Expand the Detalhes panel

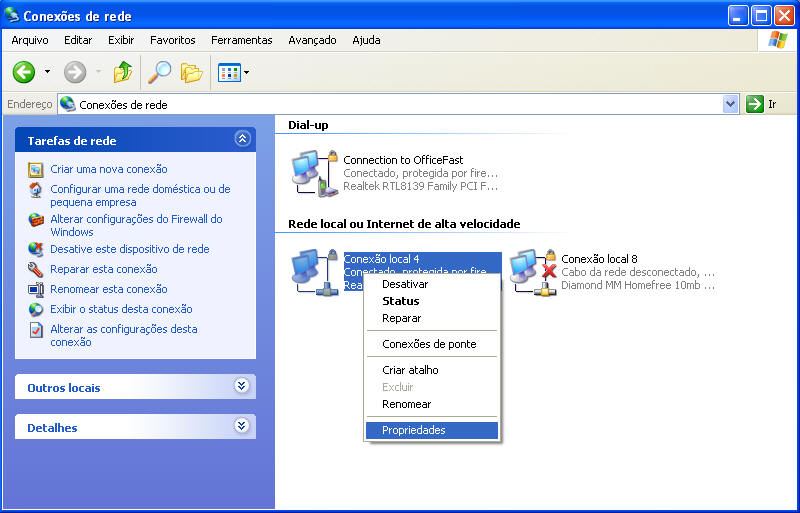click(241, 426)
